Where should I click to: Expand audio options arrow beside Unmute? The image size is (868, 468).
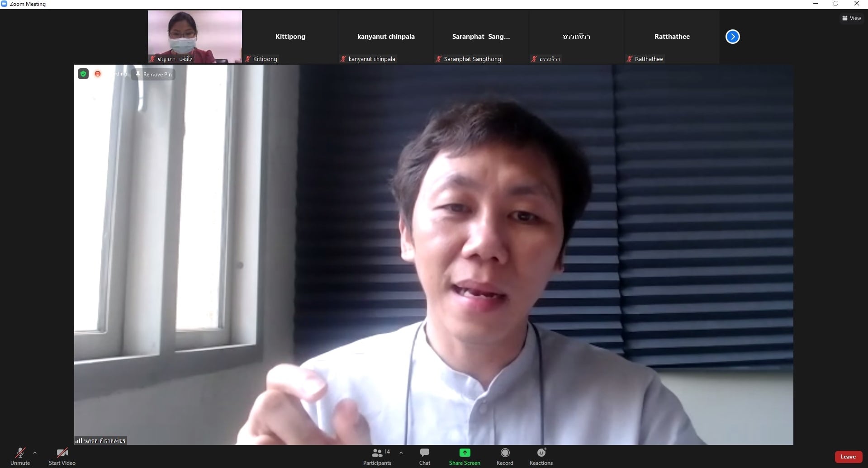point(35,453)
